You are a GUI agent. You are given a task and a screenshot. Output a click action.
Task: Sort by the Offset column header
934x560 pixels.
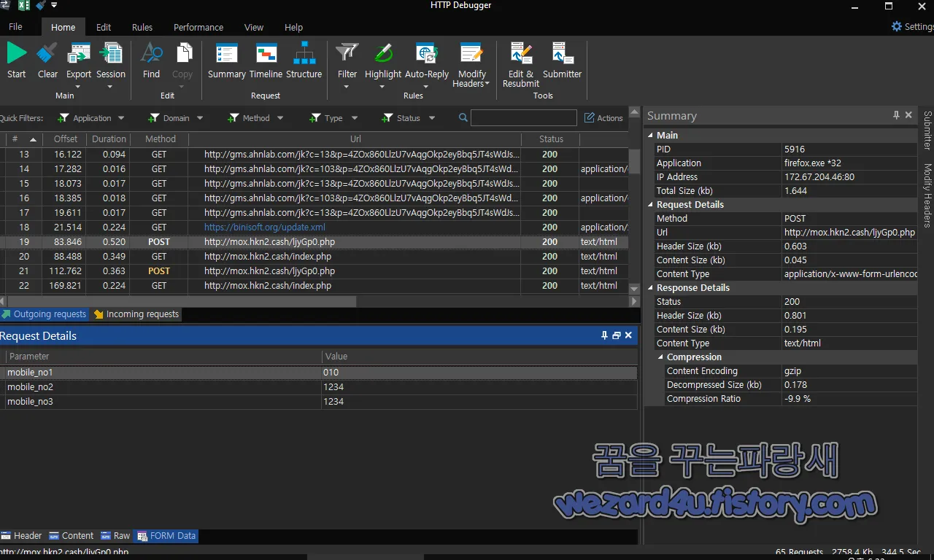[x=66, y=139]
